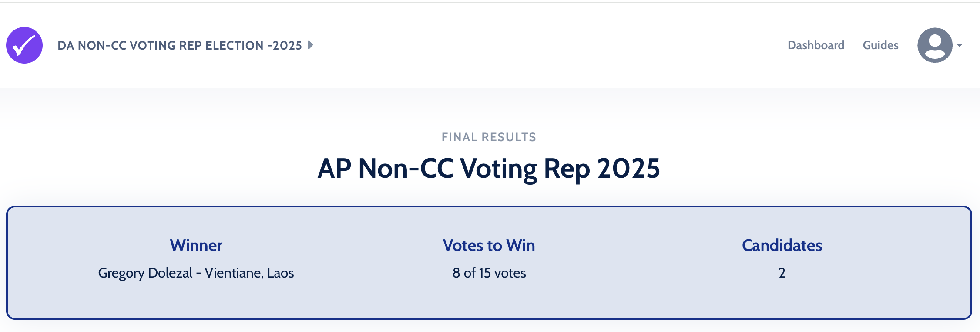Click the Vientiane, Laos location text

click(249, 273)
